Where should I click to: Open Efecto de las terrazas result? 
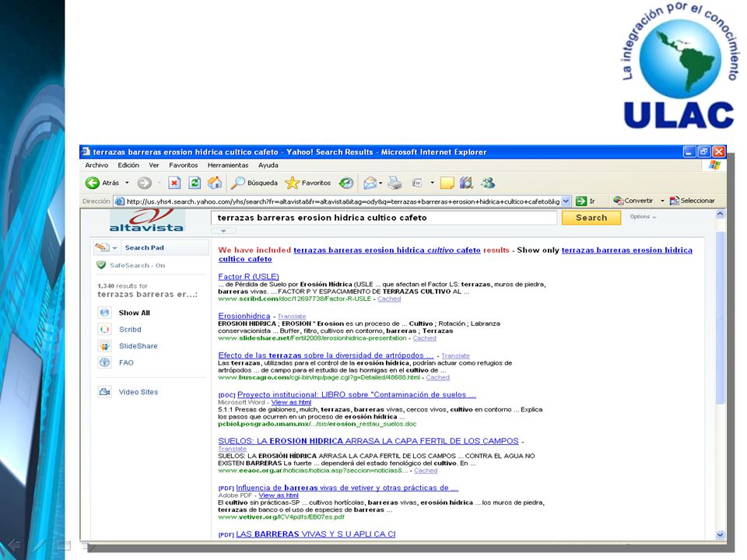click(326, 355)
